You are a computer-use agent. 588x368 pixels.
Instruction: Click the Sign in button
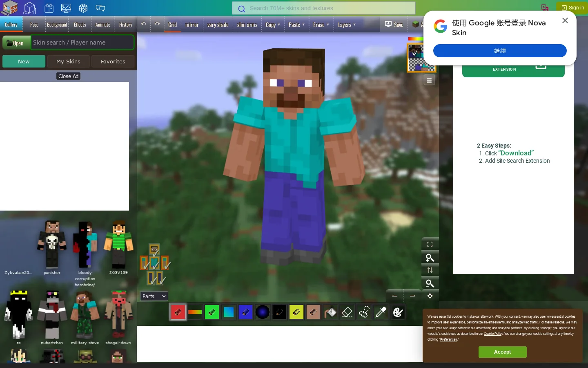572,8
